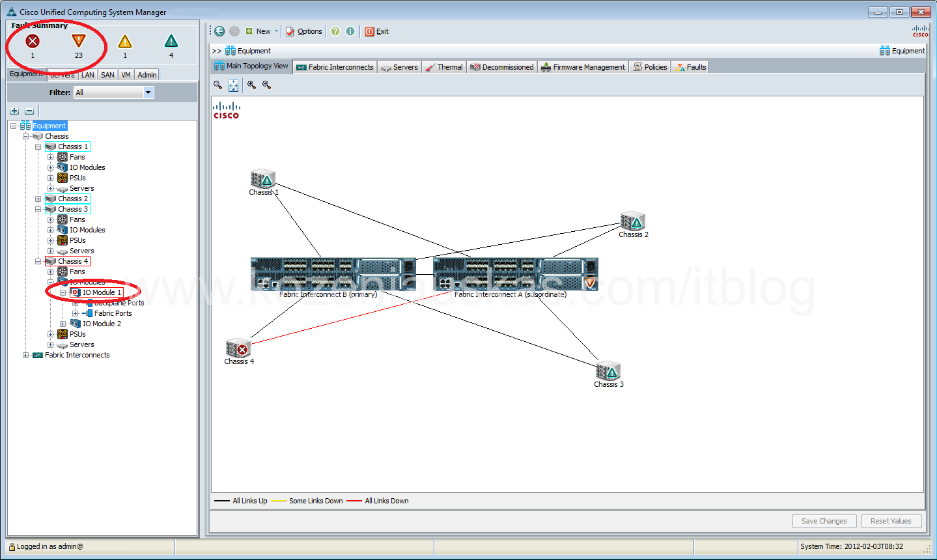Click the grey forward navigation arrow
This screenshot has width=937, height=560.
(x=234, y=31)
